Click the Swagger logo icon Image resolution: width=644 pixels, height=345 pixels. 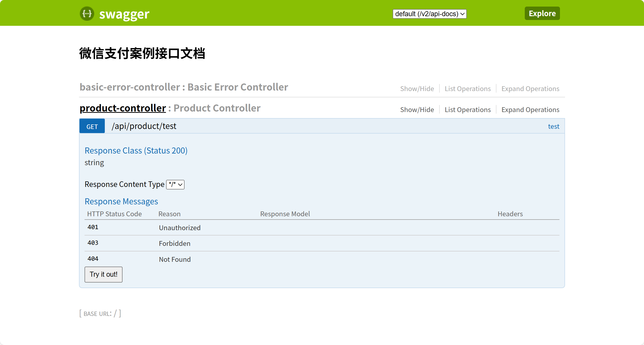pyautogui.click(x=87, y=14)
